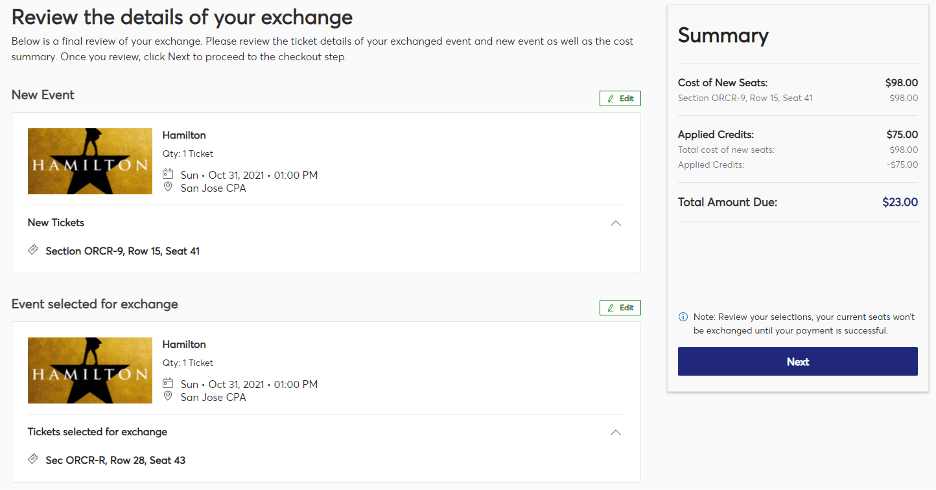Collapse the Tickets selected for exchange chevron

(x=616, y=432)
